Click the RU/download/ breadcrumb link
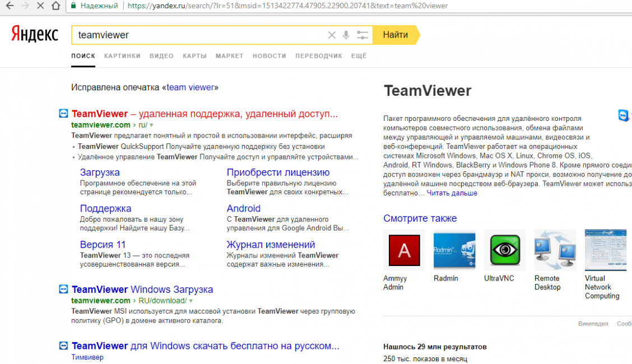 coord(162,301)
